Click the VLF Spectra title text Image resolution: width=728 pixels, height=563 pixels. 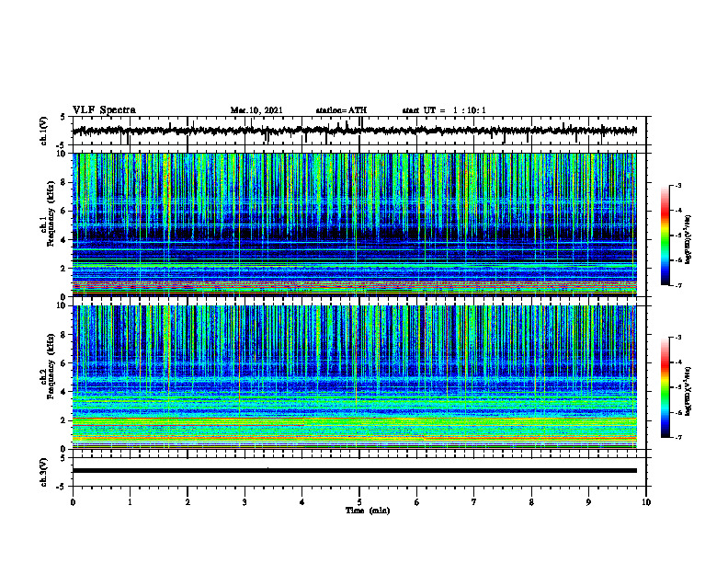coord(104,110)
